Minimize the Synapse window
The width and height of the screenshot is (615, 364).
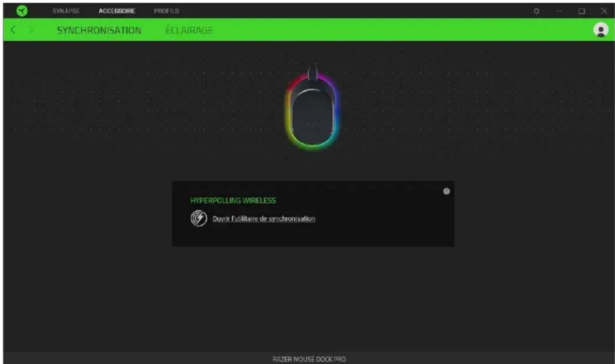click(559, 10)
